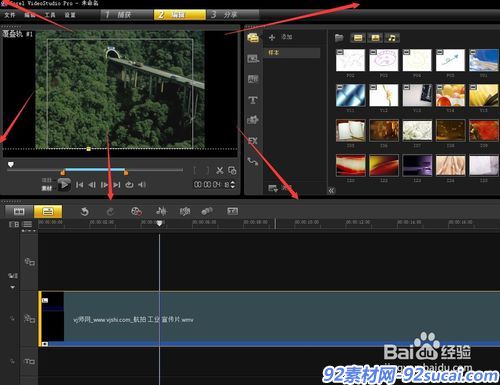Open the Title (T) library
Screen dimensions: 500x385
tap(253, 100)
